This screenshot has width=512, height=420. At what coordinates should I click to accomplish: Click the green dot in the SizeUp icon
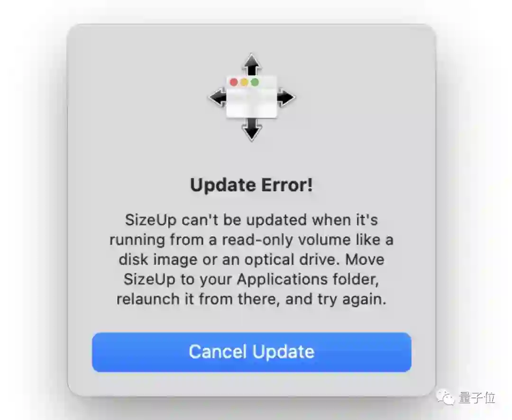click(x=255, y=82)
